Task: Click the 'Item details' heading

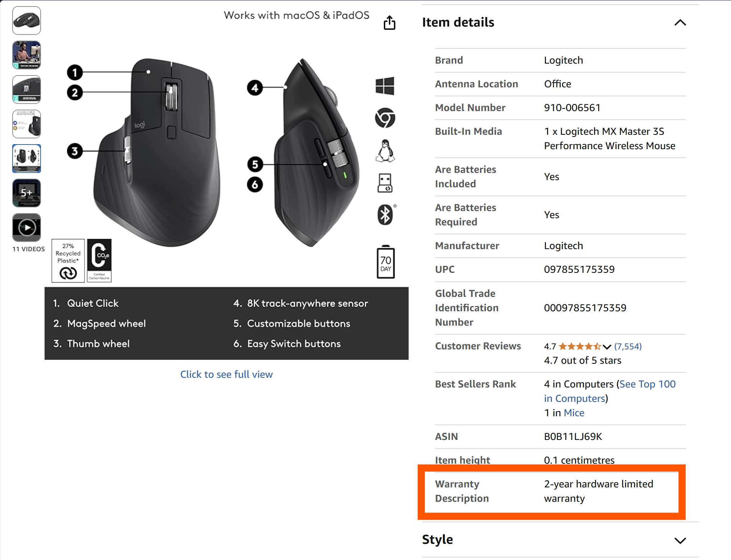Action: tap(458, 22)
